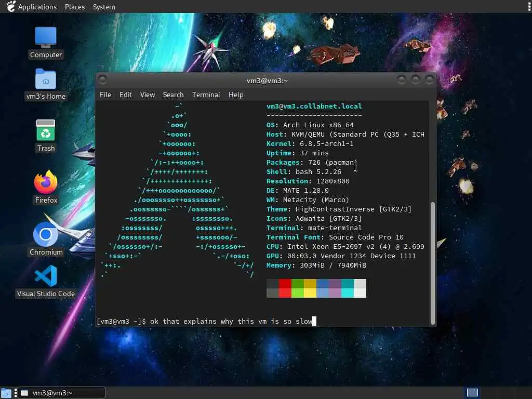Click the Uptime: 37 mins line
532x399 pixels.
[298, 153]
